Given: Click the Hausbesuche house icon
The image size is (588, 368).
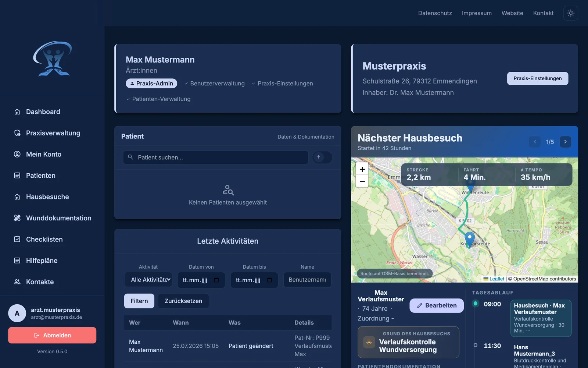Looking at the screenshot, I should (17, 197).
